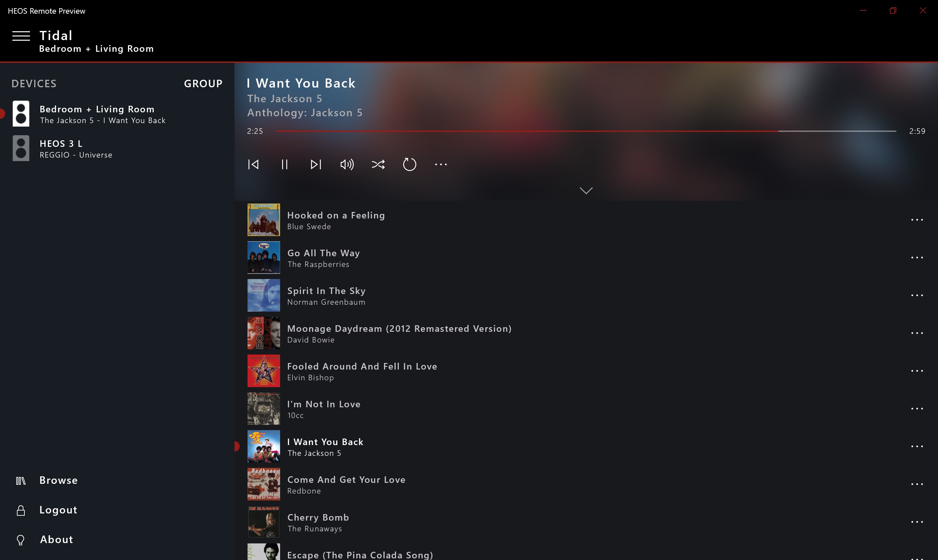Viewport: 938px width, 560px height.
Task: Logout of the Tidal account
Action: point(58,510)
